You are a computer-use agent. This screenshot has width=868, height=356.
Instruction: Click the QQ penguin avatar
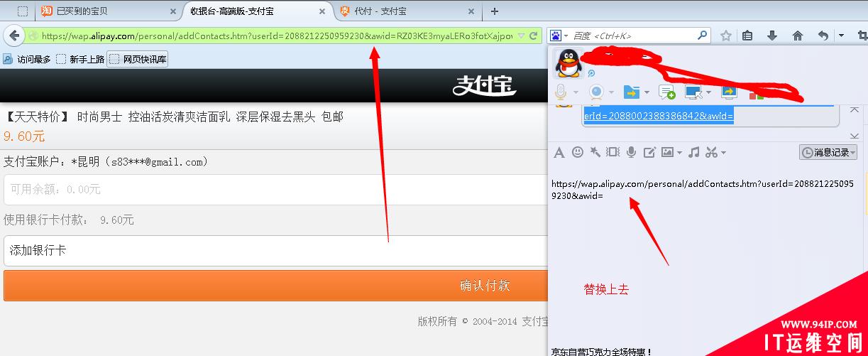[x=567, y=63]
